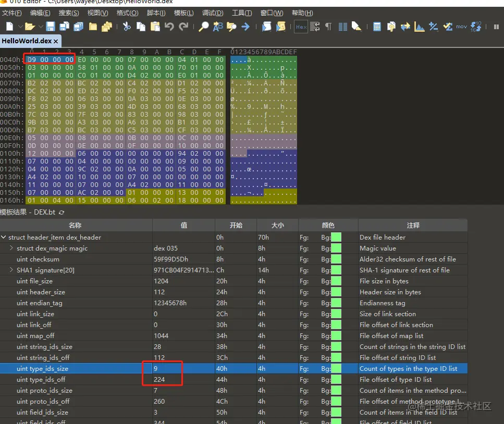The image size is (504, 424).
Task: Click the 值 column header
Action: click(x=183, y=225)
